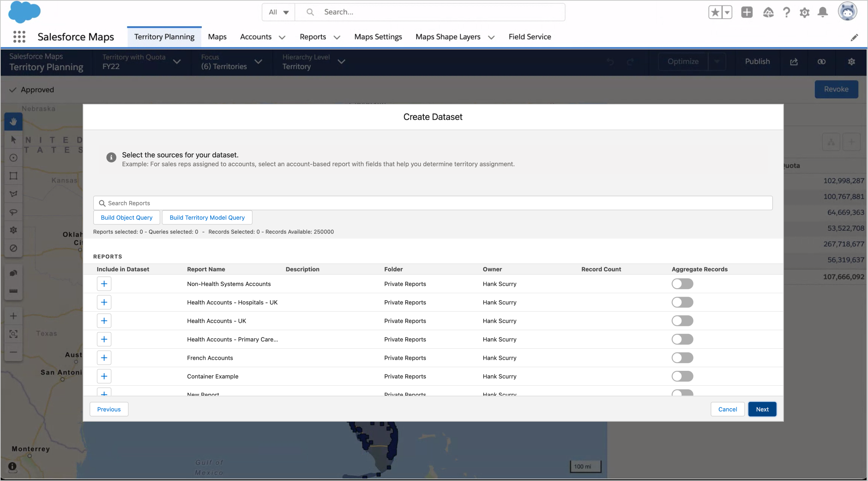Include Container Example report in dataset
This screenshot has width=868, height=481.
104,376
